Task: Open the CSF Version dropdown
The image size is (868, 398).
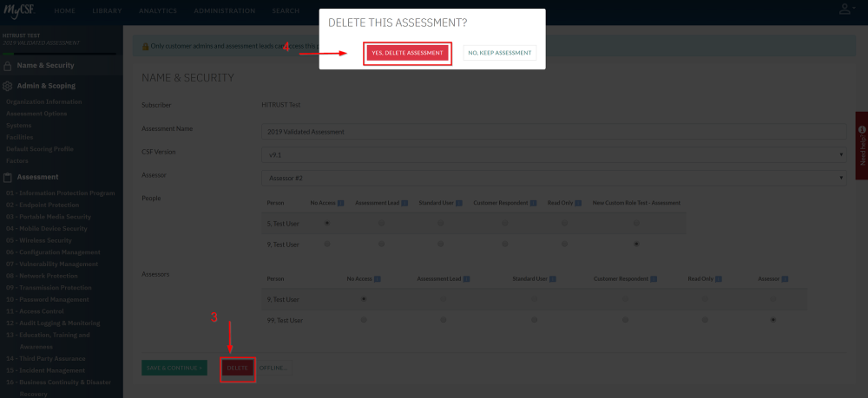Action: (554, 154)
